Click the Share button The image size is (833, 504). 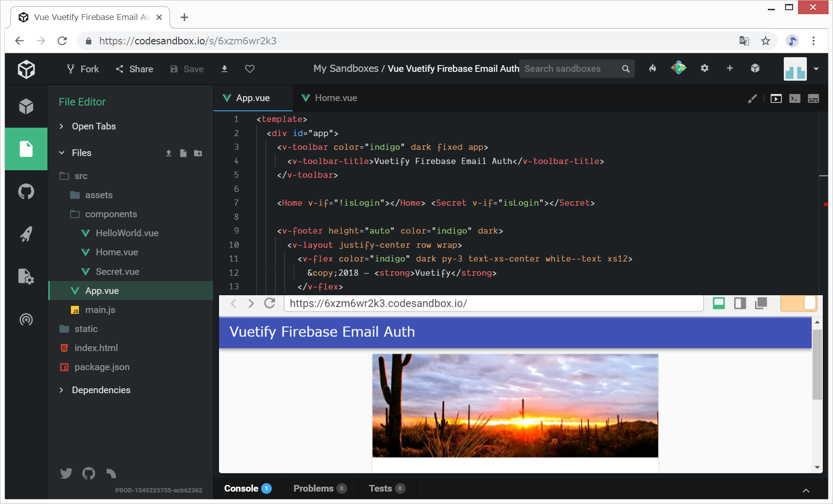click(x=134, y=69)
